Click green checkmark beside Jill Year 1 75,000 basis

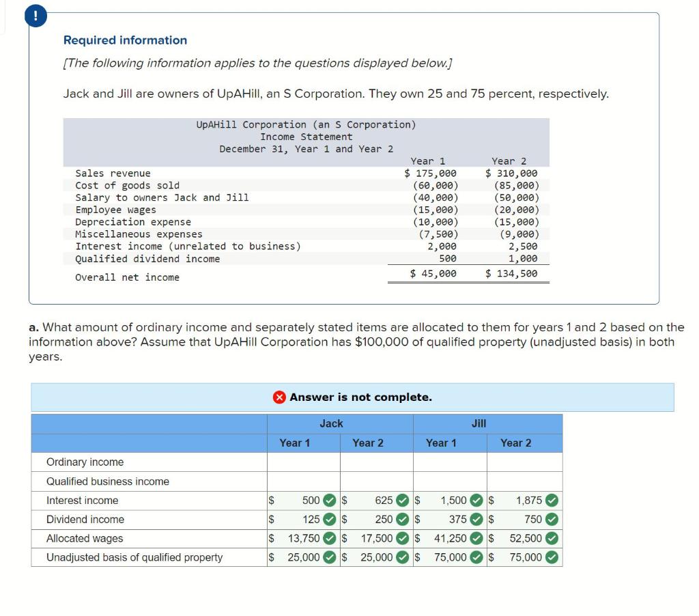pos(476,557)
